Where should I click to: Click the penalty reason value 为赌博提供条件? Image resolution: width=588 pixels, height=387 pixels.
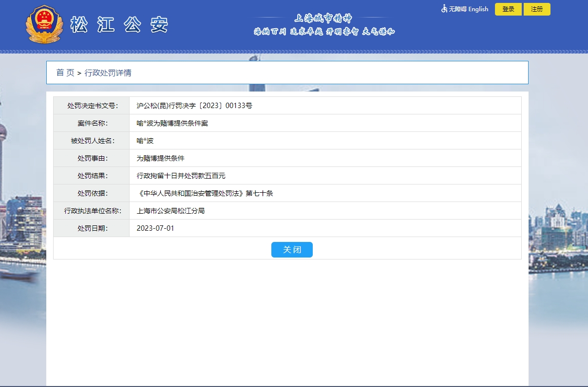click(161, 158)
